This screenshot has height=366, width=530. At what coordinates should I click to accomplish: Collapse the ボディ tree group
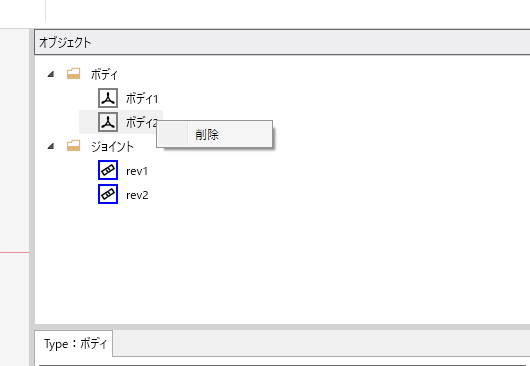51,74
